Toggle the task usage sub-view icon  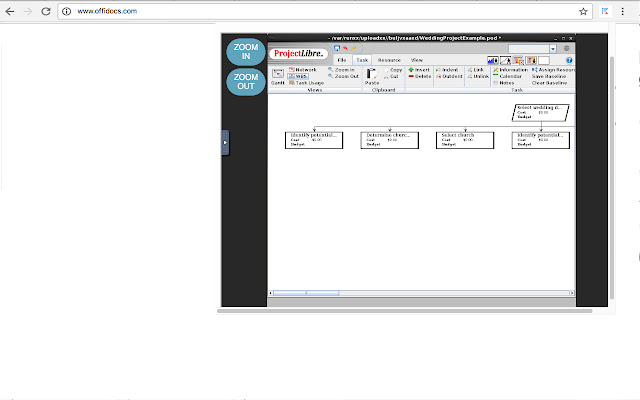click(x=518, y=60)
